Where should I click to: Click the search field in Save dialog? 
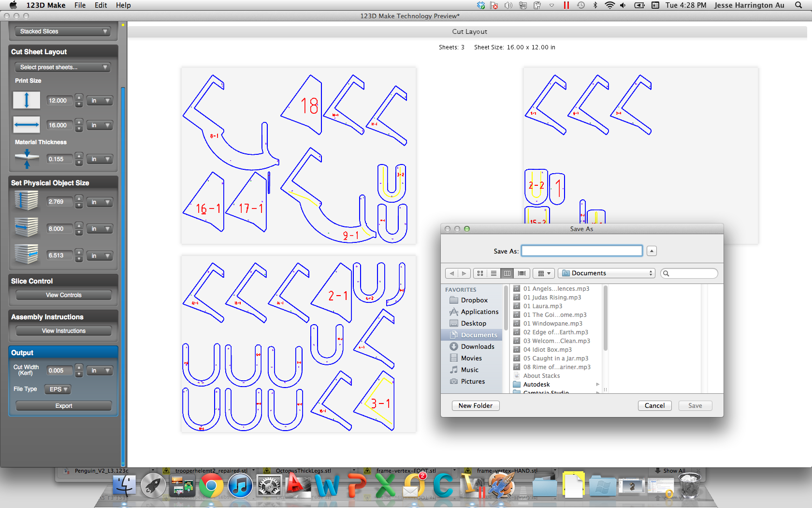tap(689, 273)
